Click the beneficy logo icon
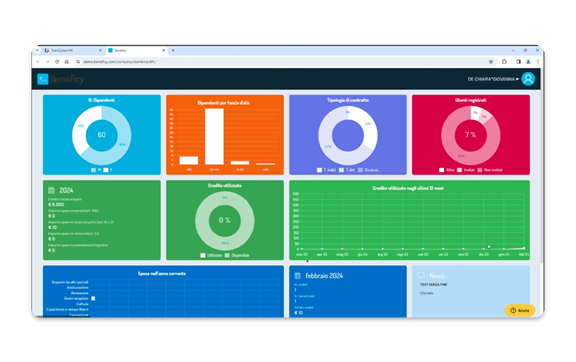The width and height of the screenshot is (576, 362). (43, 79)
